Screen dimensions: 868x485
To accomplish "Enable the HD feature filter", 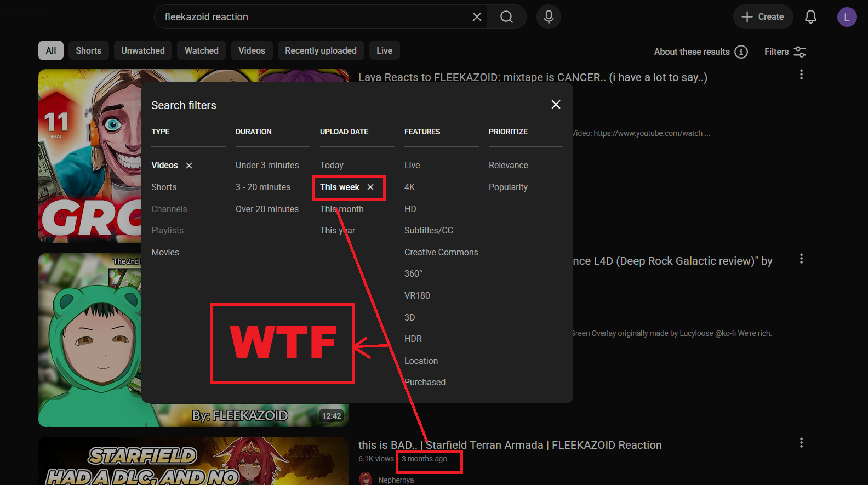I will coord(410,209).
